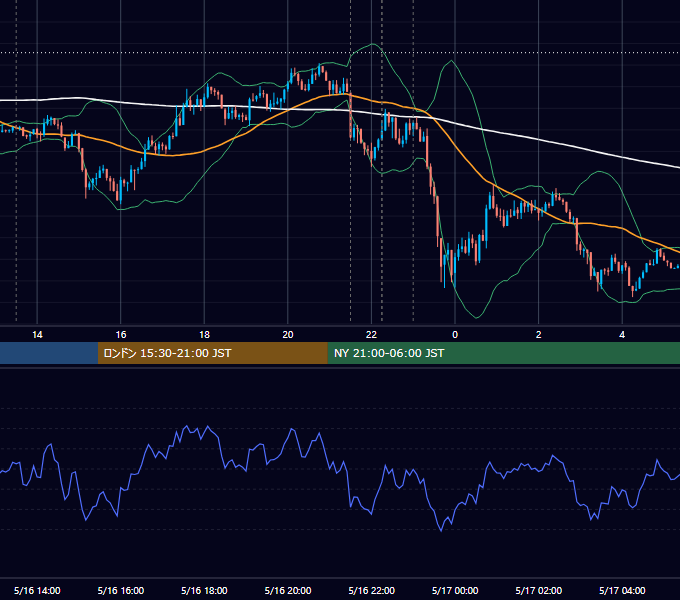
Task: Click the 5/16 20:00 date label
Action: [x=288, y=590]
